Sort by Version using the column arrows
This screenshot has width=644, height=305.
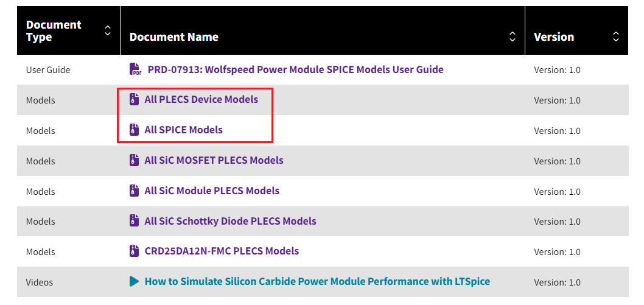(616, 37)
